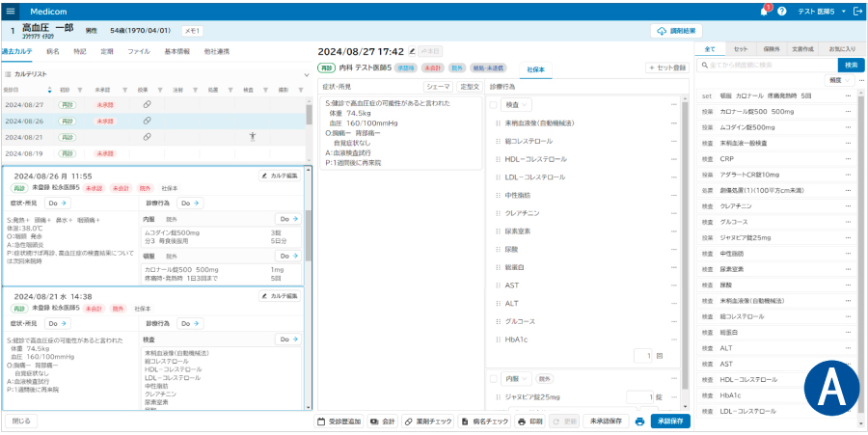Select the セット tab in search panel
Screen dimensions: 868x435
pos(741,48)
